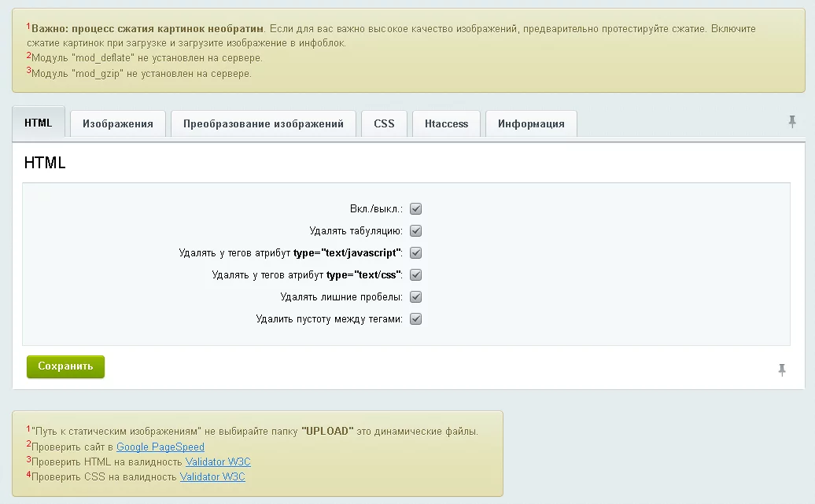Uncheck Удалить пустоту между тегами
The width and height of the screenshot is (815, 504).
tap(416, 319)
